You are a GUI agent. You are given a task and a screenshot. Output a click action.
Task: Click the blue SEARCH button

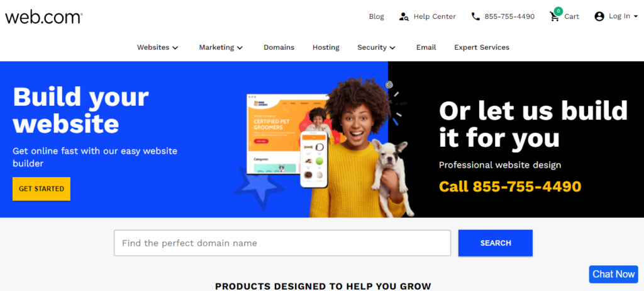(496, 243)
